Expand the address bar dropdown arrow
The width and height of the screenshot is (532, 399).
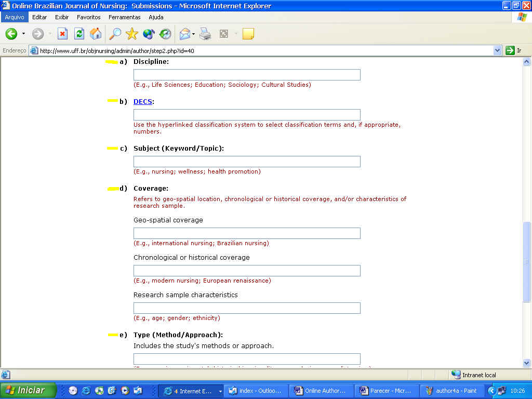click(x=497, y=50)
